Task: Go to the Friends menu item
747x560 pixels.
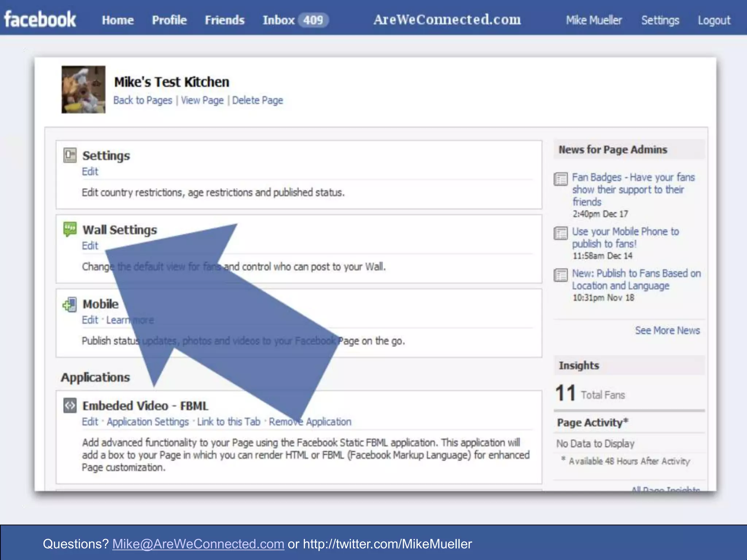Action: pyautogui.click(x=224, y=20)
